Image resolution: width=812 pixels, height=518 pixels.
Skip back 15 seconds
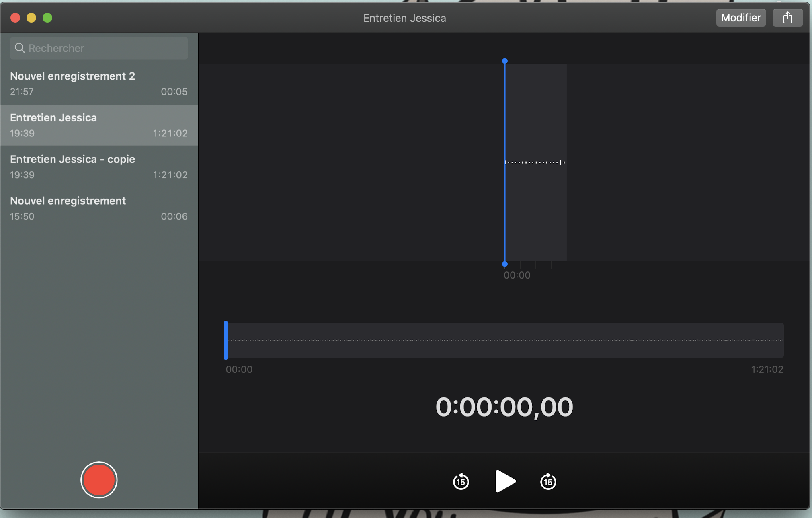click(461, 481)
